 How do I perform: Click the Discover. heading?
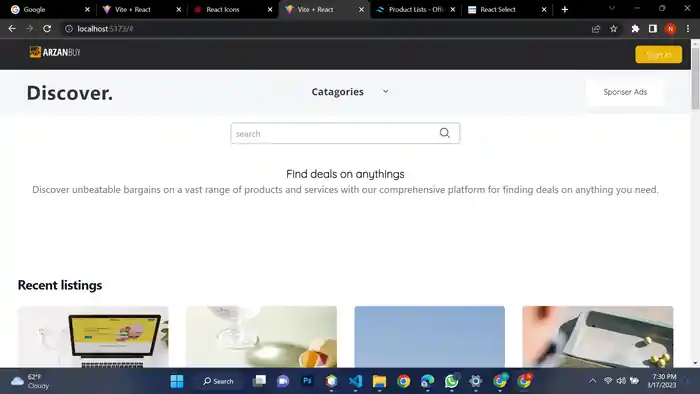pos(70,93)
